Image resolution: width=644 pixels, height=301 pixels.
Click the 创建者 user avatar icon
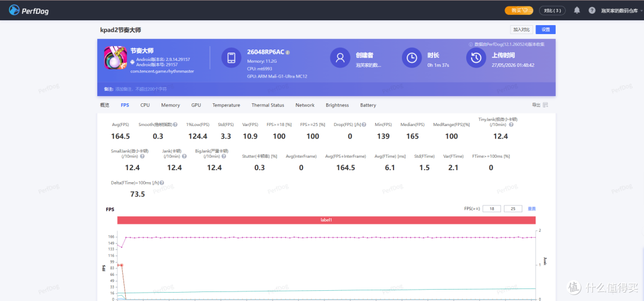pyautogui.click(x=340, y=57)
